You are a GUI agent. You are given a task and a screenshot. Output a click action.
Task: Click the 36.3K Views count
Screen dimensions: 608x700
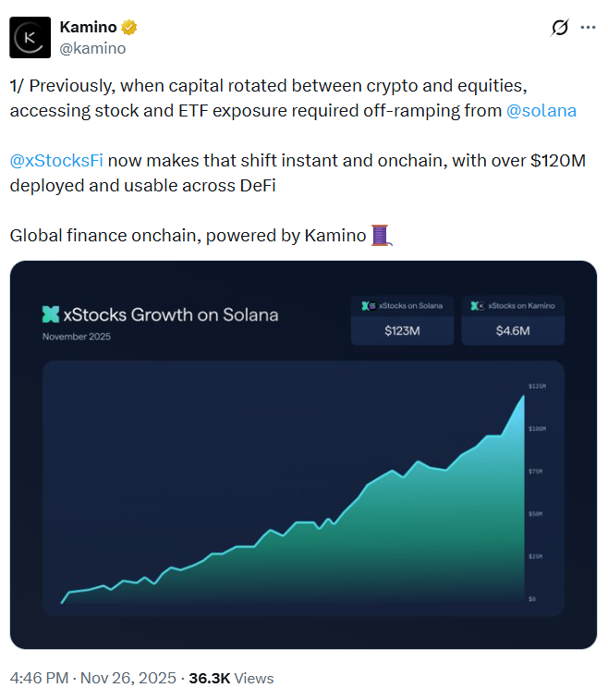(231, 678)
